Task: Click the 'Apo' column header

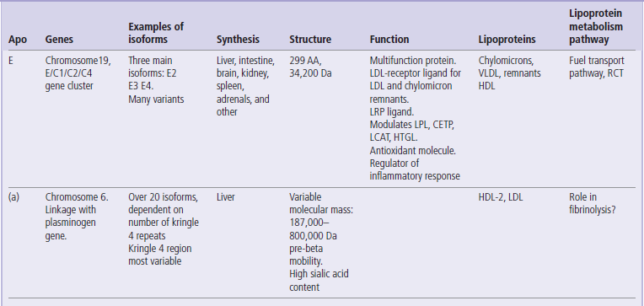Action: (18, 40)
